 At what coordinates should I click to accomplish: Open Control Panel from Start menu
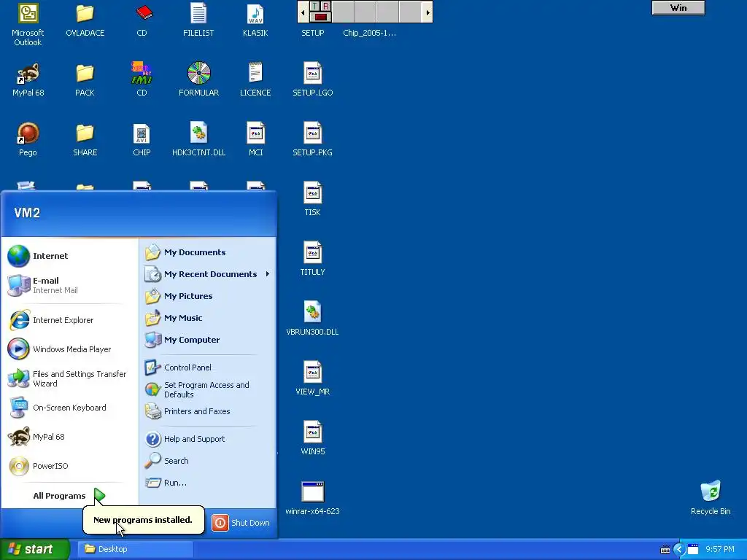tap(208, 367)
